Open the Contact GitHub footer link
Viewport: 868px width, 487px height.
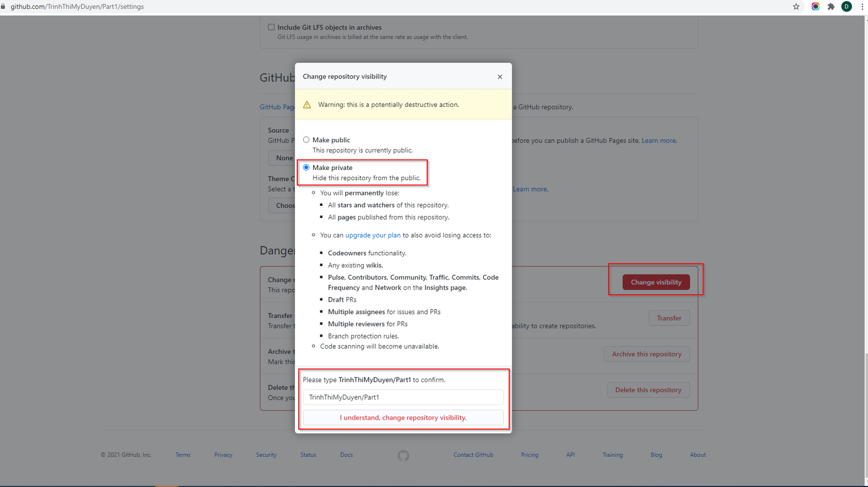click(x=473, y=455)
